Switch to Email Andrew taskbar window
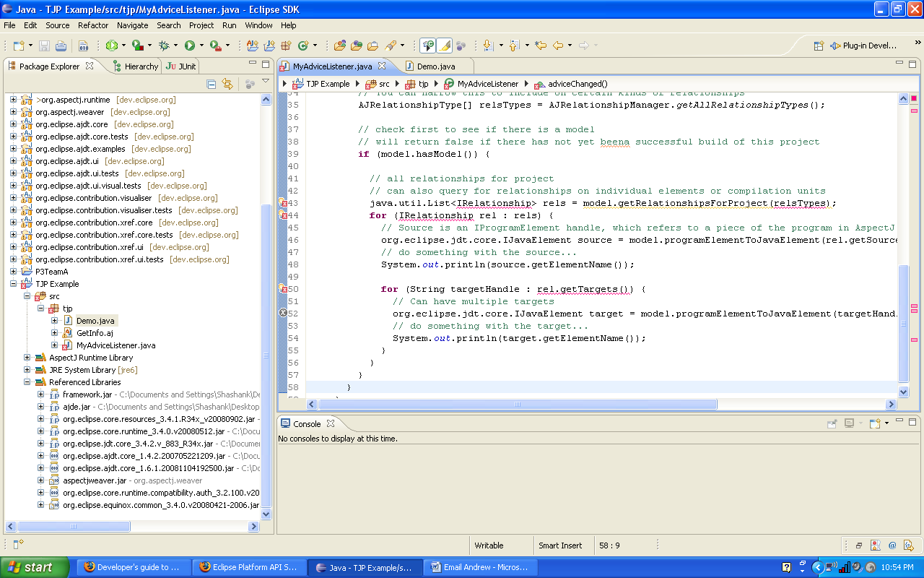The width and height of the screenshot is (924, 578). pos(479,567)
